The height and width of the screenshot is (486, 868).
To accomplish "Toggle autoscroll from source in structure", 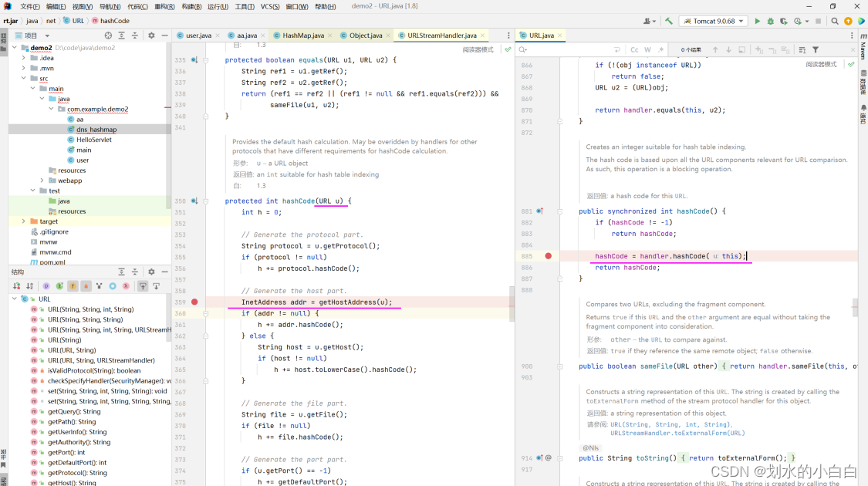I will tap(156, 286).
